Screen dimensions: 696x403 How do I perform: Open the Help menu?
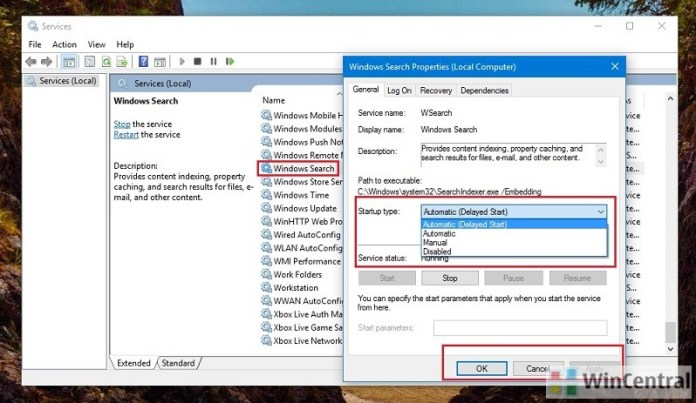click(x=125, y=44)
